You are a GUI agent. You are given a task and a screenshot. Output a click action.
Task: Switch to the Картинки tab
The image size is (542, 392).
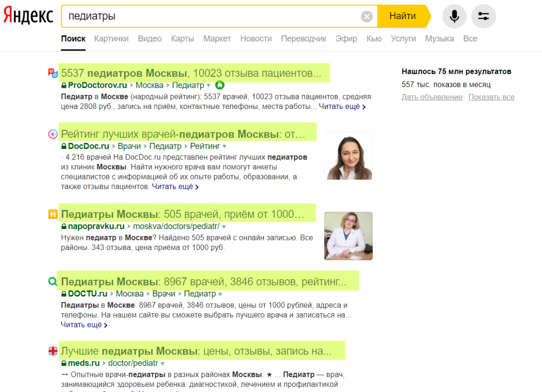[x=111, y=39]
